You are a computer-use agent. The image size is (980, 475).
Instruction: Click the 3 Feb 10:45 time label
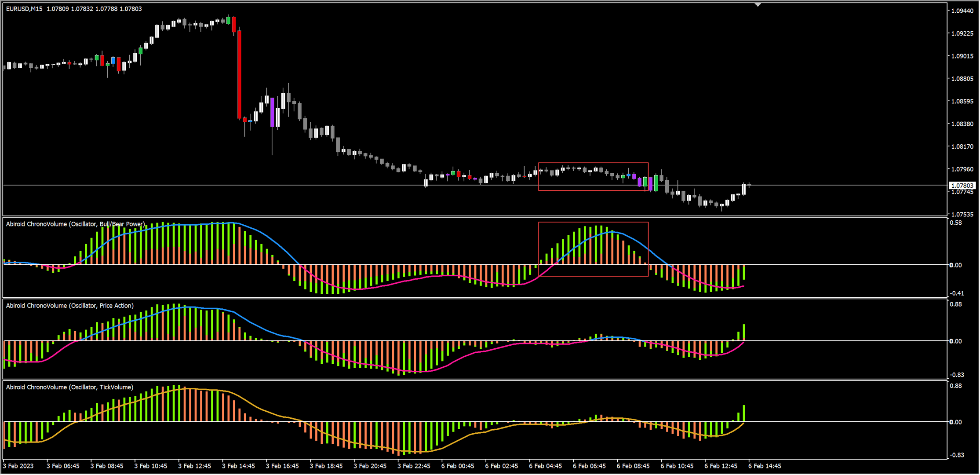click(151, 466)
